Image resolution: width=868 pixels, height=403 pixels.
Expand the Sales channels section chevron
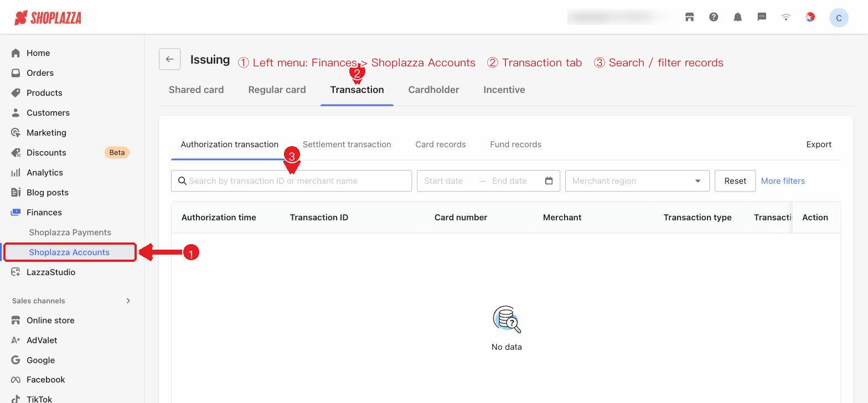[x=128, y=301]
